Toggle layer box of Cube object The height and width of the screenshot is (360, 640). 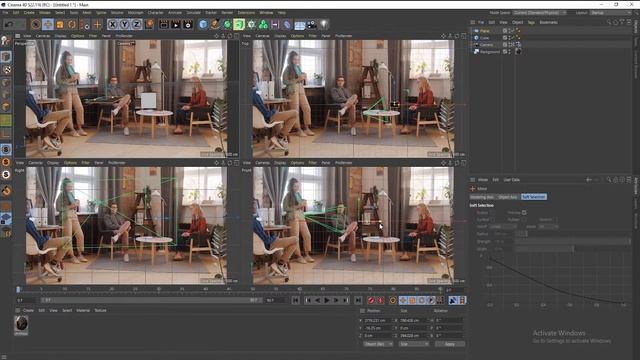(x=505, y=38)
